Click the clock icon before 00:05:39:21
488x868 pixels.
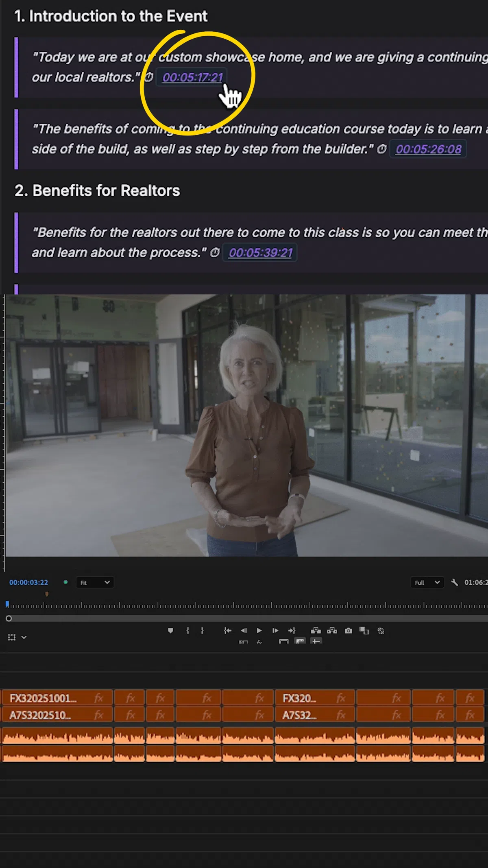215,253
